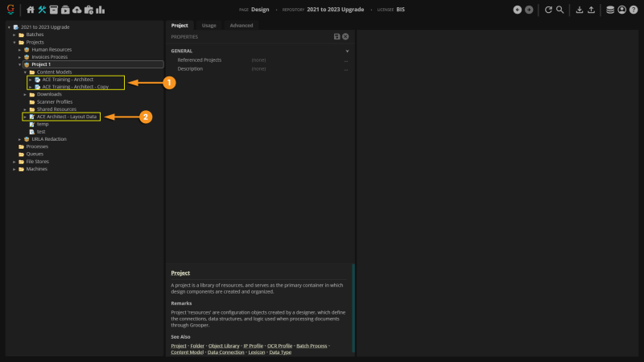The image size is (644, 362).
Task: Collapse the Projects folder arrow
Action: tap(14, 43)
